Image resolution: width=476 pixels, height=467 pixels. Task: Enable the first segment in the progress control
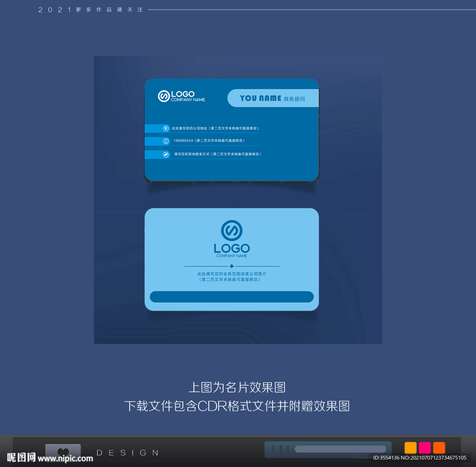[x=274, y=449]
